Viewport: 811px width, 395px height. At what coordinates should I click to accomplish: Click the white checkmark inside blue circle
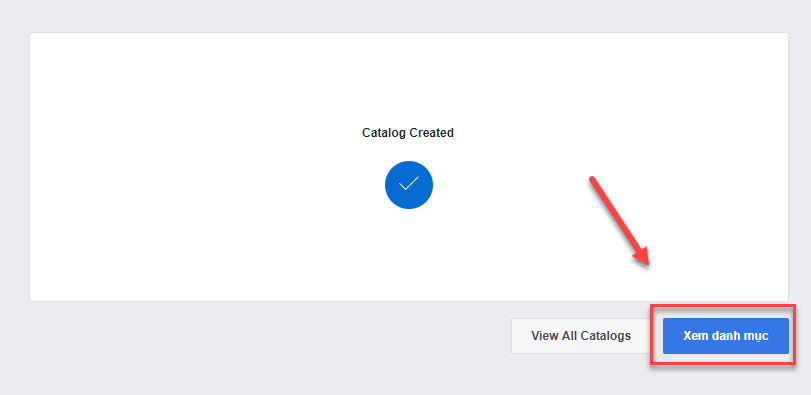[409, 184]
